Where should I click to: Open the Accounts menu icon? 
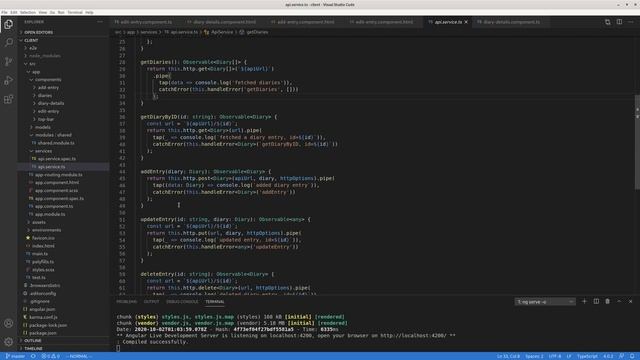coord(9,323)
